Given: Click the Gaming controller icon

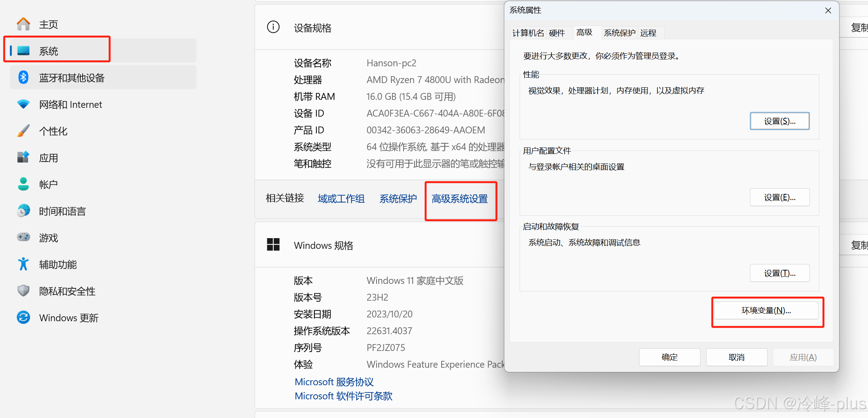Looking at the screenshot, I should tap(24, 237).
